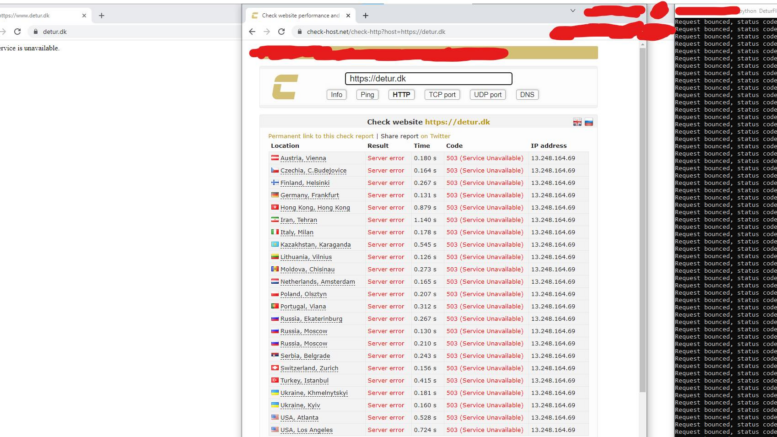Select the check-host website performance tab

coord(300,15)
